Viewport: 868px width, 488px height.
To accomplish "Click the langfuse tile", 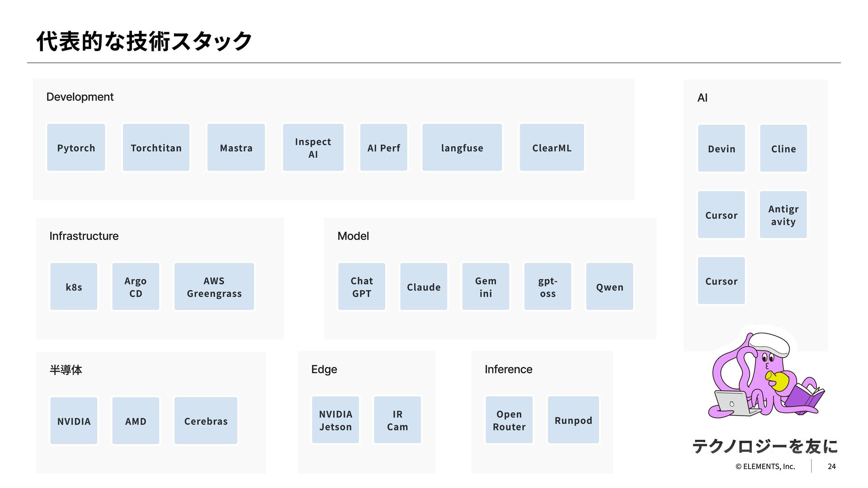I will 462,148.
